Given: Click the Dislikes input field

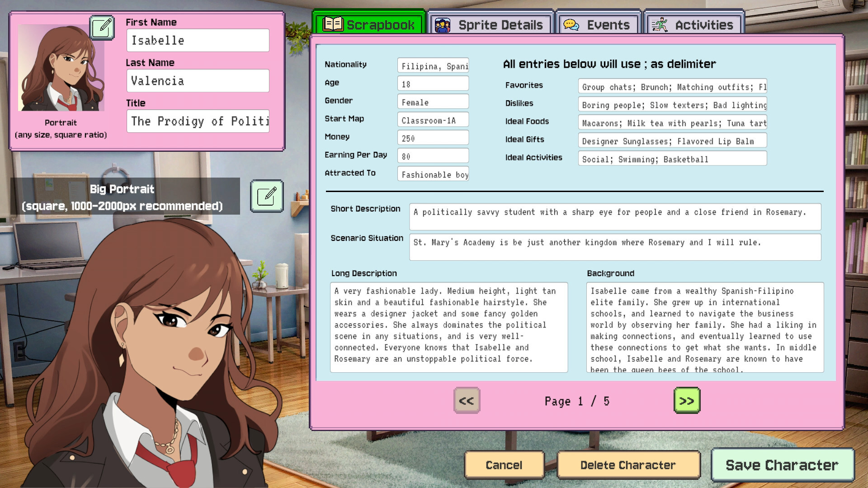Looking at the screenshot, I should (673, 104).
